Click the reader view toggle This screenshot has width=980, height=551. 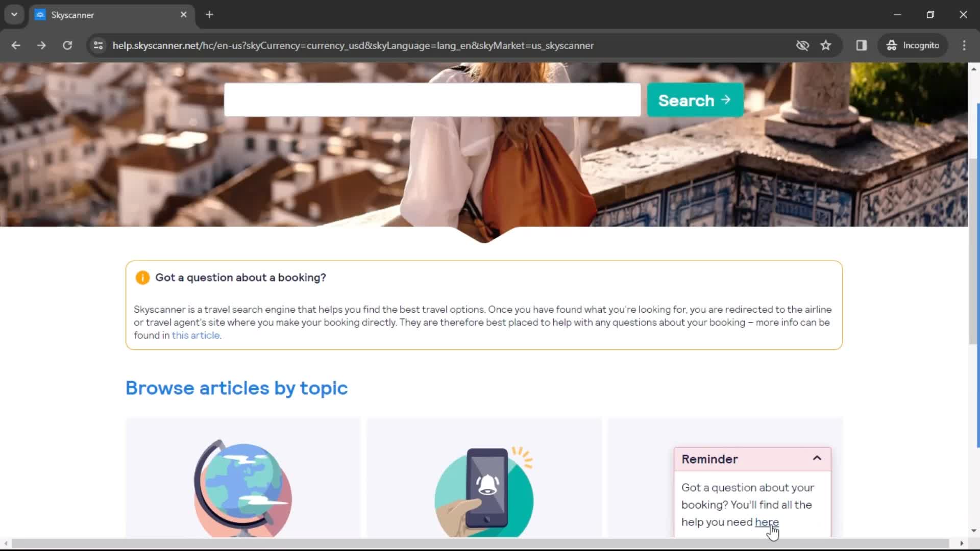(x=861, y=45)
